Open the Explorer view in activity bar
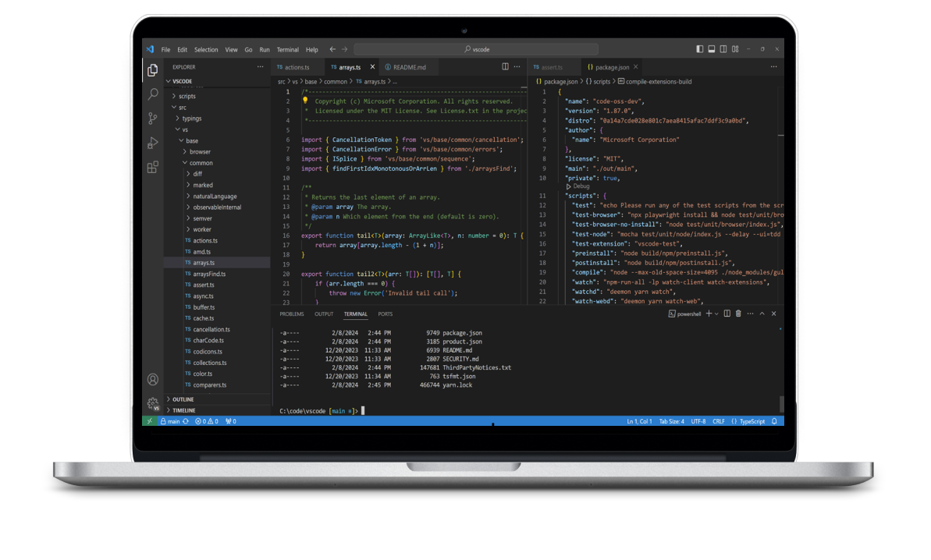The image size is (931, 560). coord(153,70)
